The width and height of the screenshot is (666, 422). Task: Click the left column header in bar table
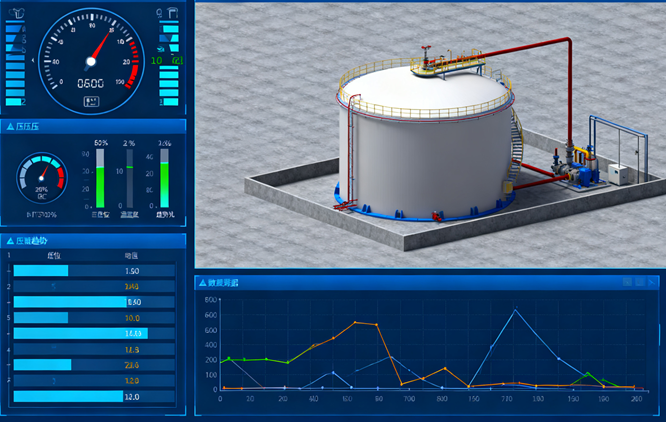pos(54,256)
